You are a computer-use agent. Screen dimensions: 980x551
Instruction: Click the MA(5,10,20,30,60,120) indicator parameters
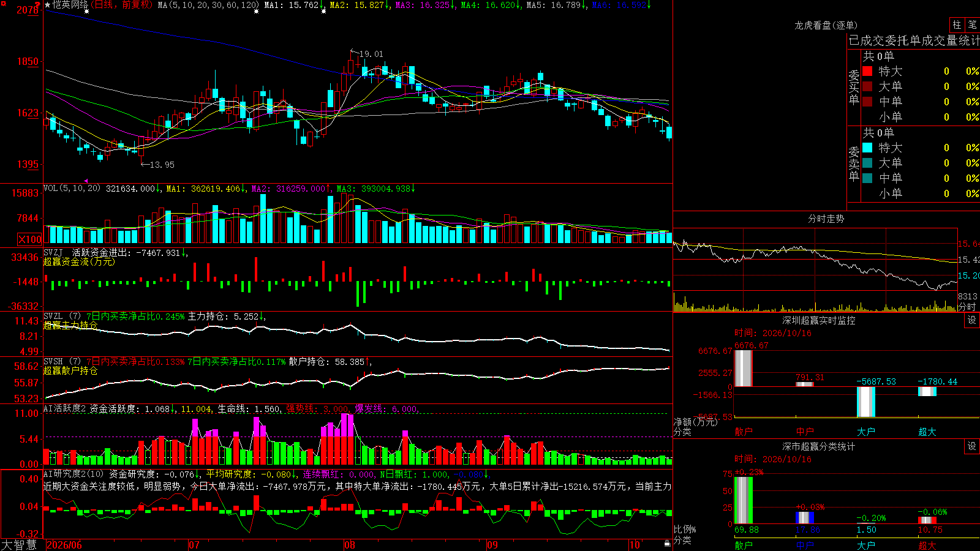click(x=208, y=5)
